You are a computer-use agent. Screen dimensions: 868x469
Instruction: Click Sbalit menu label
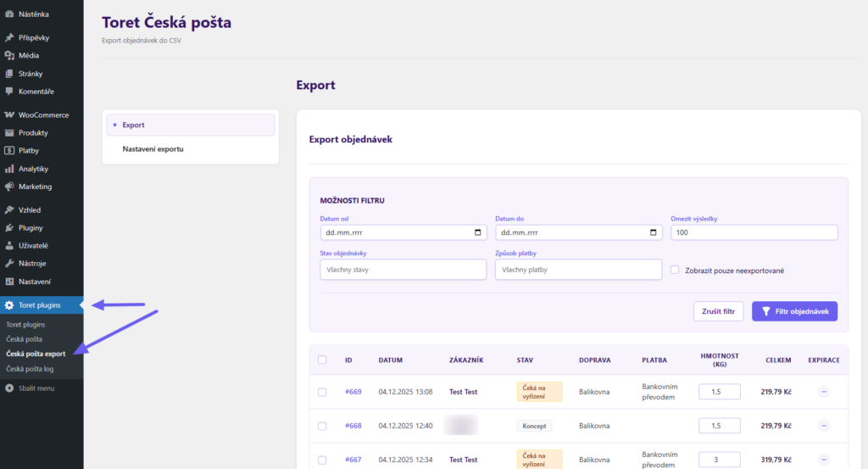(x=36, y=388)
